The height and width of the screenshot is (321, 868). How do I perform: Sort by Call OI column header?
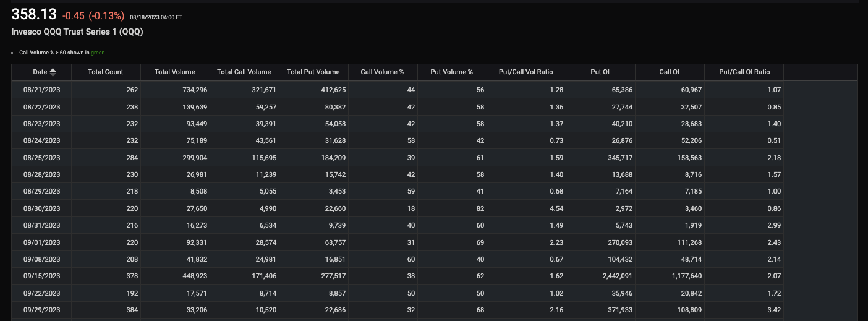tap(670, 72)
